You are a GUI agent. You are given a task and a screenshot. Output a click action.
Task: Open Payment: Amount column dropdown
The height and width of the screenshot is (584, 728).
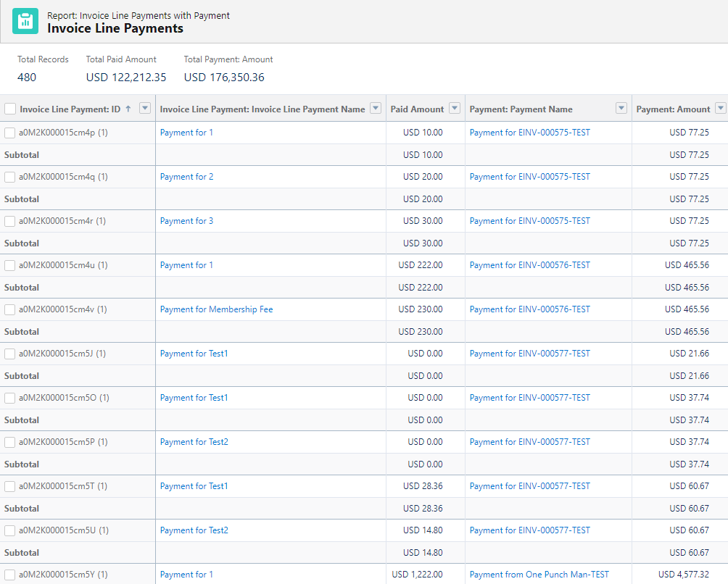tap(720, 109)
